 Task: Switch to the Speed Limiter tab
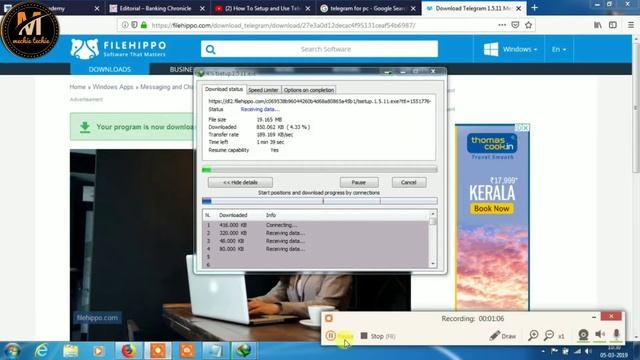[x=263, y=90]
